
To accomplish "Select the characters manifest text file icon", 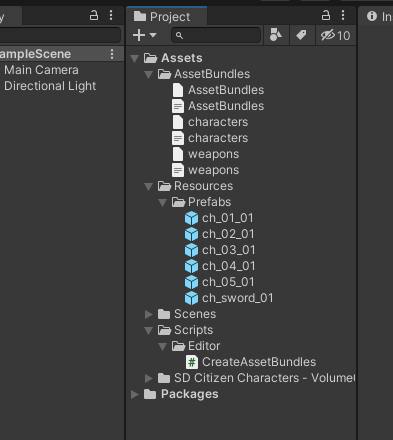I will [178, 138].
